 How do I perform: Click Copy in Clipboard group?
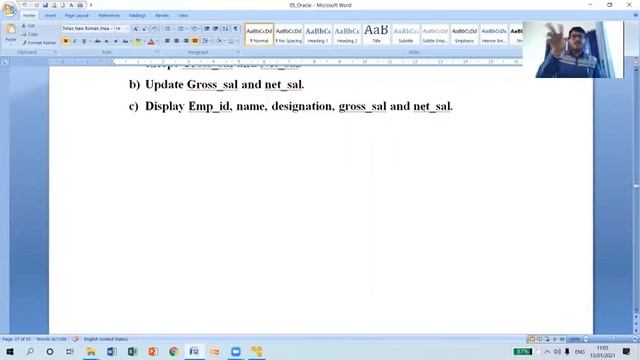pyautogui.click(x=30, y=34)
